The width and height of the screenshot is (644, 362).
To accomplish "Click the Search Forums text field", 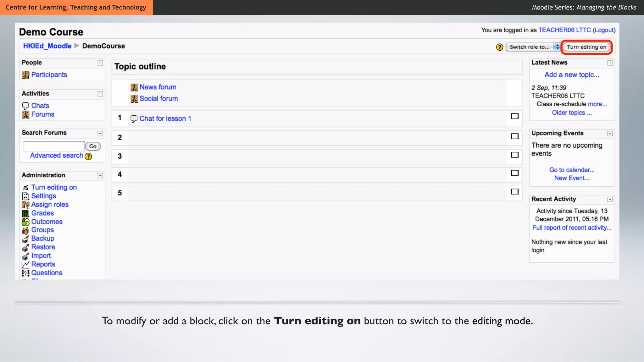I will 54,146.
